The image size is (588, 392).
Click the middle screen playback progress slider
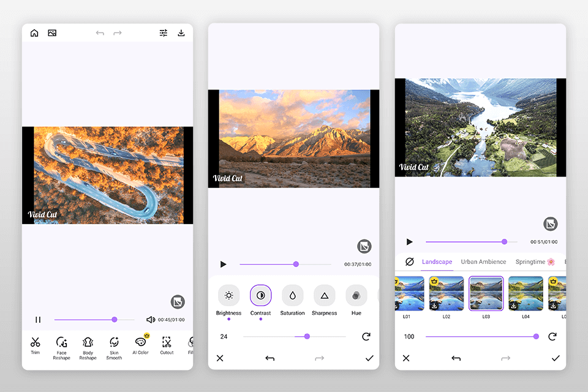(285, 264)
